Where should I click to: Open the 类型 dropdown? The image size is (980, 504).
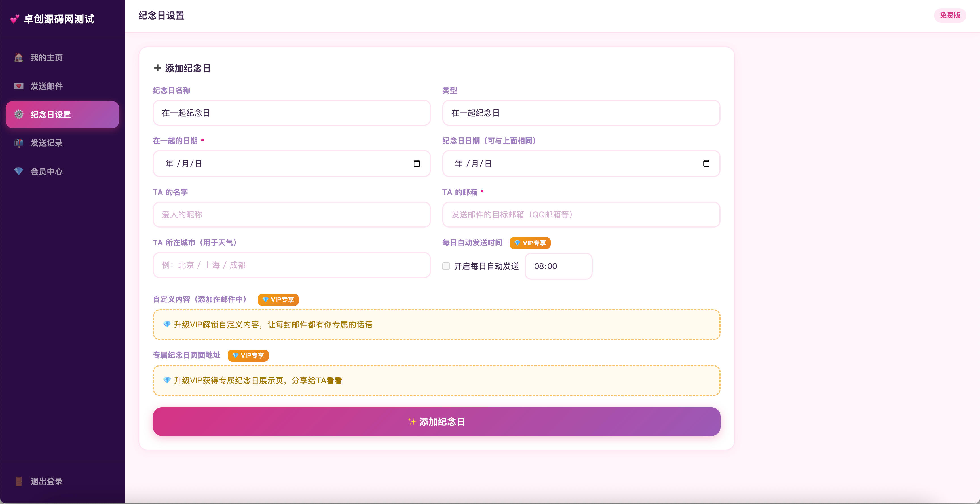point(581,113)
